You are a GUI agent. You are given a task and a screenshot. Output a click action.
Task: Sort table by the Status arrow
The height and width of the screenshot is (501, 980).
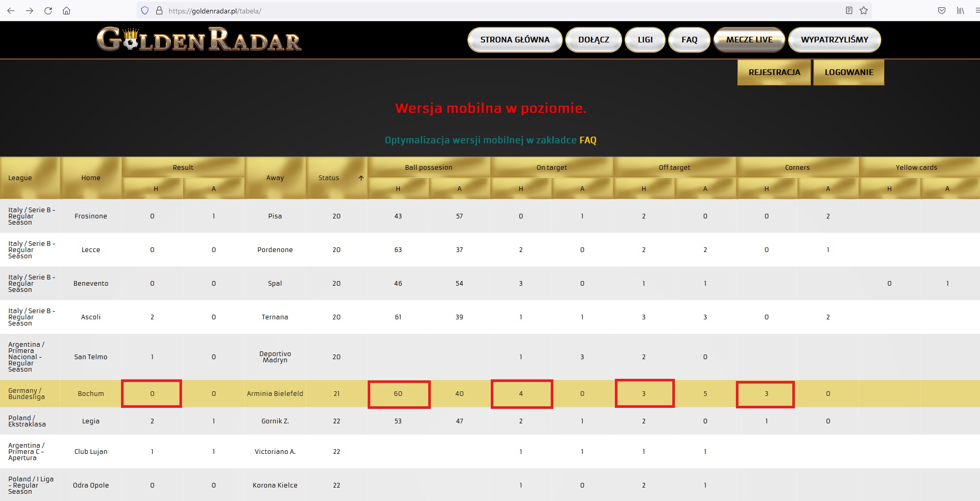(361, 178)
